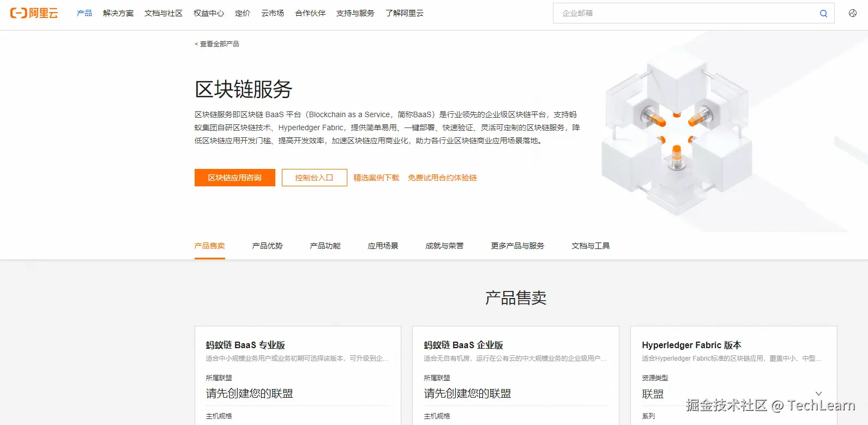Open the 合作伙伴 menu
Viewport: 868px width, 425px height.
(310, 13)
